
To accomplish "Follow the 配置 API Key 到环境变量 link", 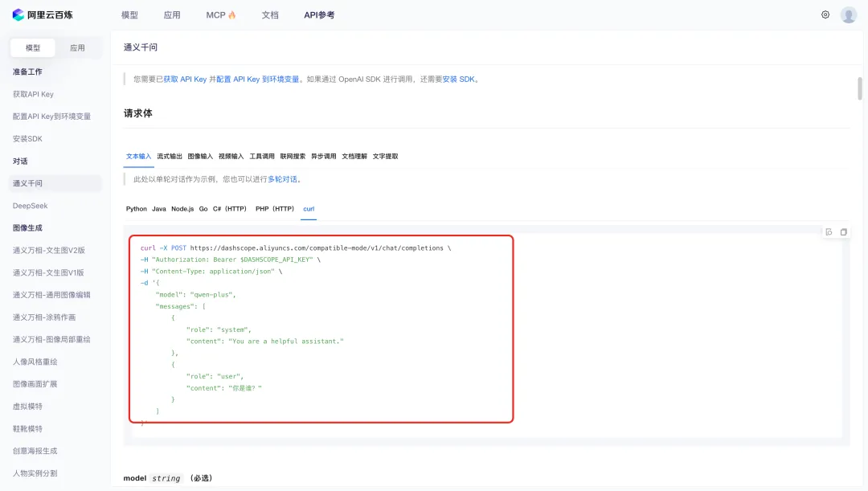I will 257,80.
